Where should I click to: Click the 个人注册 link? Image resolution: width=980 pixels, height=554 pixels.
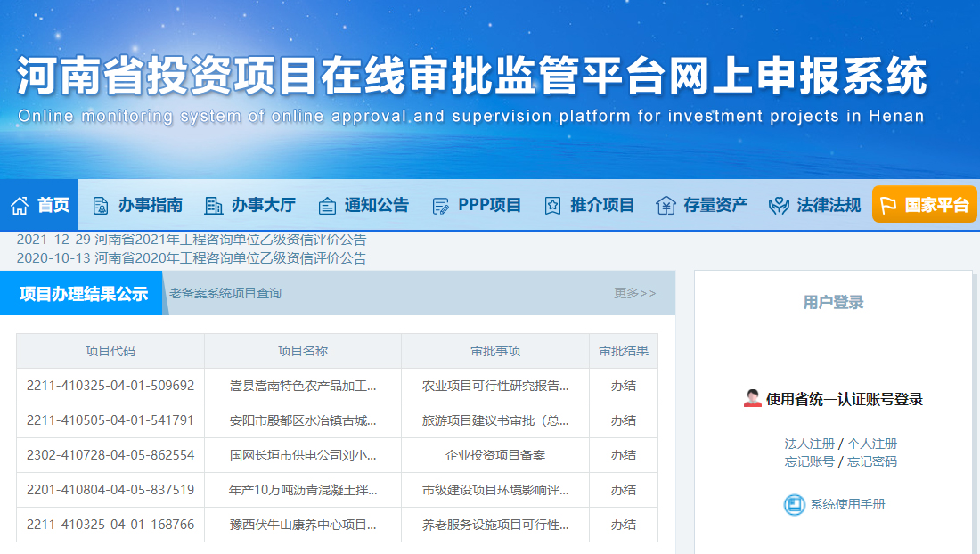(x=872, y=444)
